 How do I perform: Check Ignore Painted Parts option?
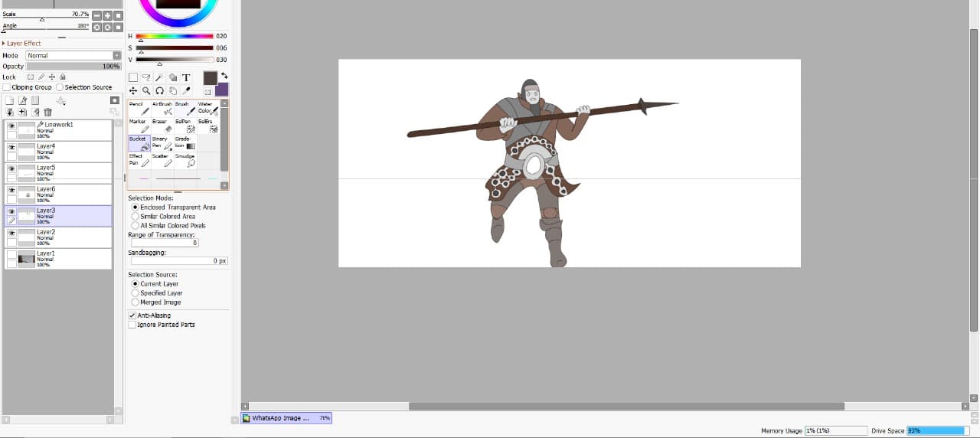pyautogui.click(x=132, y=325)
